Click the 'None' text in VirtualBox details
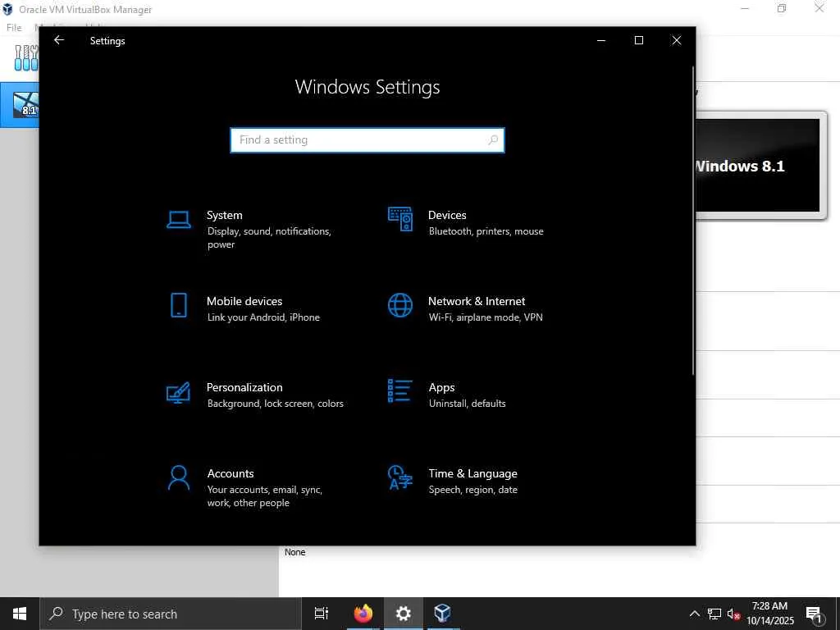 click(x=294, y=552)
